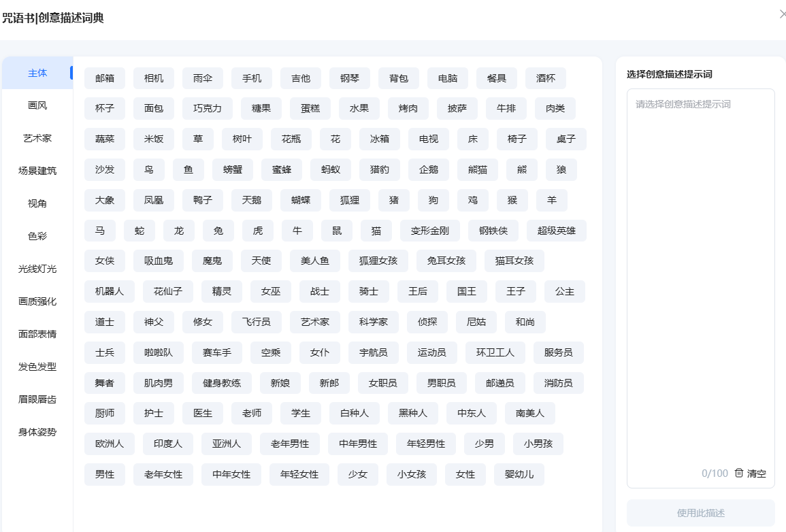Select the 场景建筑 sidebar tab
The width and height of the screenshot is (786, 532).
pyautogui.click(x=37, y=171)
